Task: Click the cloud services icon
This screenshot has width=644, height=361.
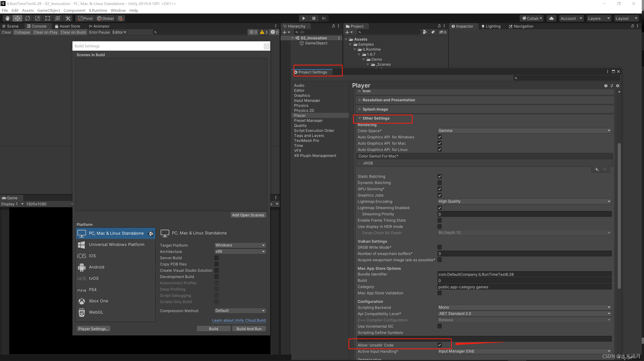Action: [551, 18]
